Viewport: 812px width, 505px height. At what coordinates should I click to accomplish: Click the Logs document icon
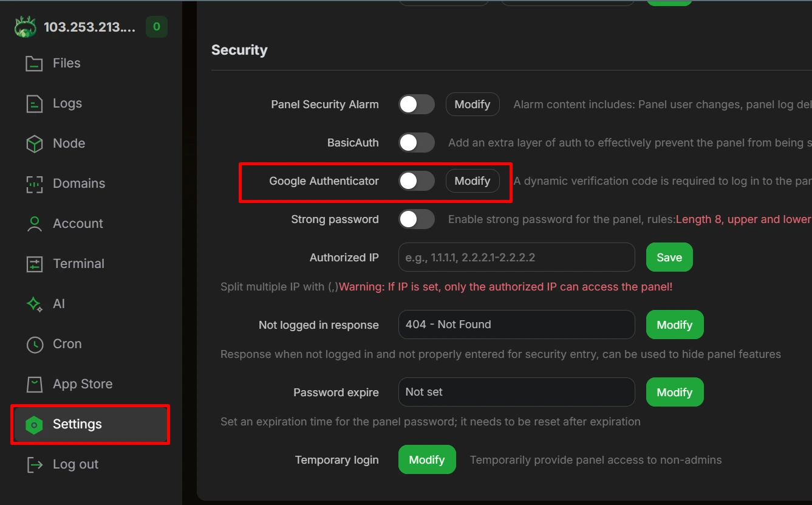coord(34,103)
